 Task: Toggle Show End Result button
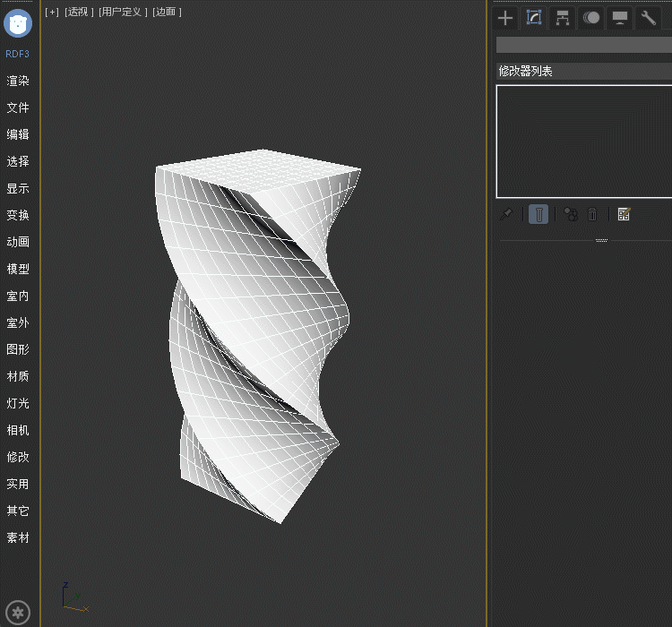(x=538, y=214)
